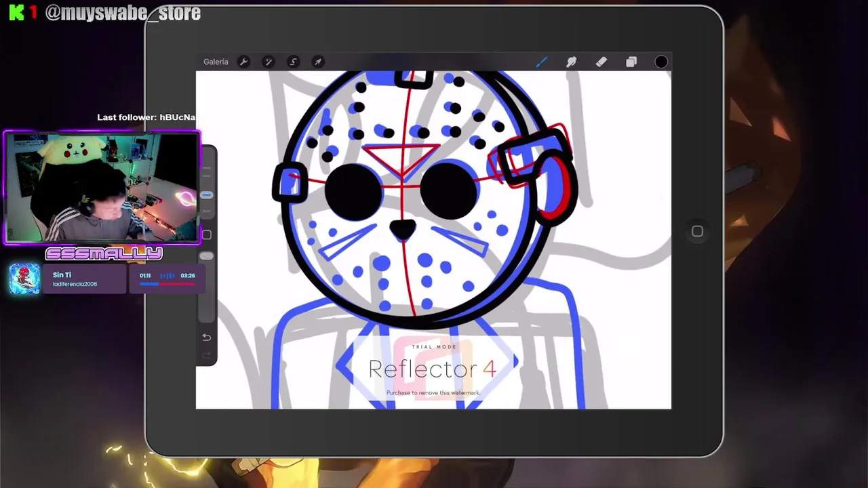Adjust the brush size slider handle
This screenshot has height=488, width=868.
[206, 195]
